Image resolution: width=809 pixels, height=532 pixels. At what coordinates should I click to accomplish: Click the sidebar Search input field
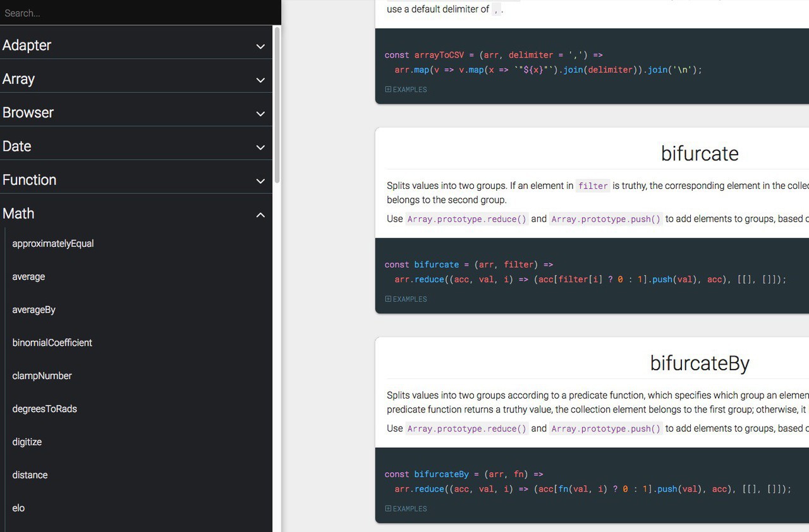tap(139, 13)
